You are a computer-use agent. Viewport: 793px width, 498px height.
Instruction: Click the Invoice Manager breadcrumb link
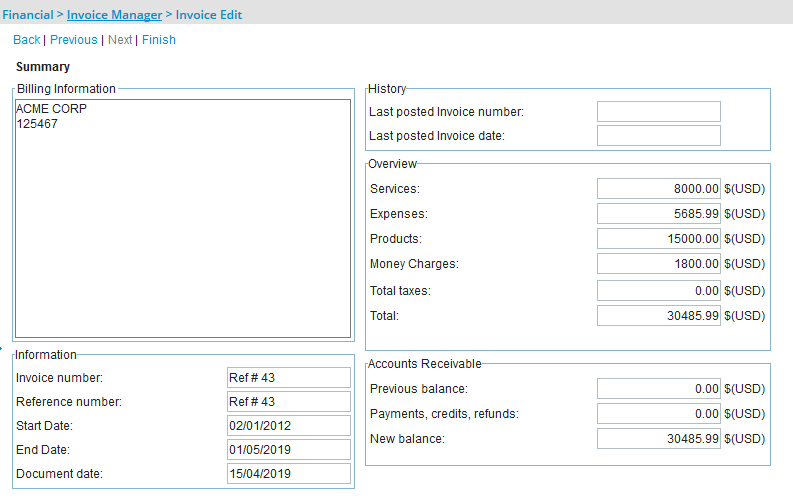pos(114,15)
